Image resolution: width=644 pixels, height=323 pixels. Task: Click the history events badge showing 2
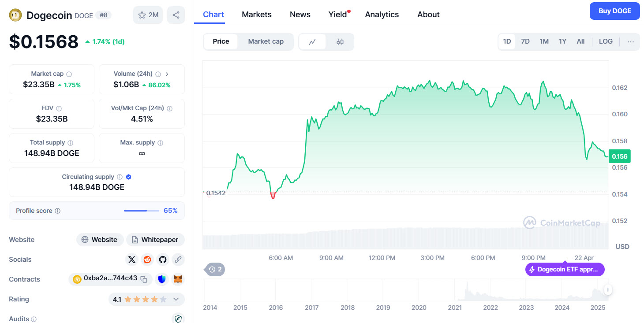215,269
